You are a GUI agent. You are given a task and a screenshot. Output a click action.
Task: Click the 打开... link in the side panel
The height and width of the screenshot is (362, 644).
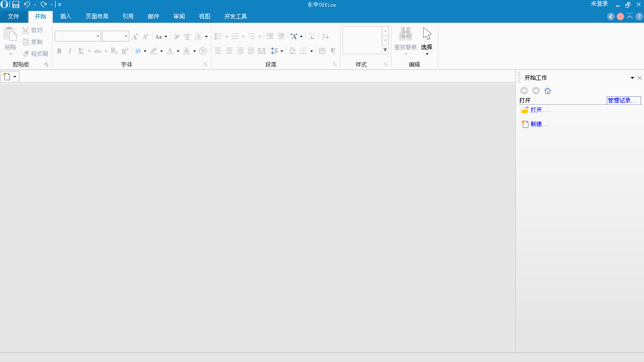(x=540, y=110)
